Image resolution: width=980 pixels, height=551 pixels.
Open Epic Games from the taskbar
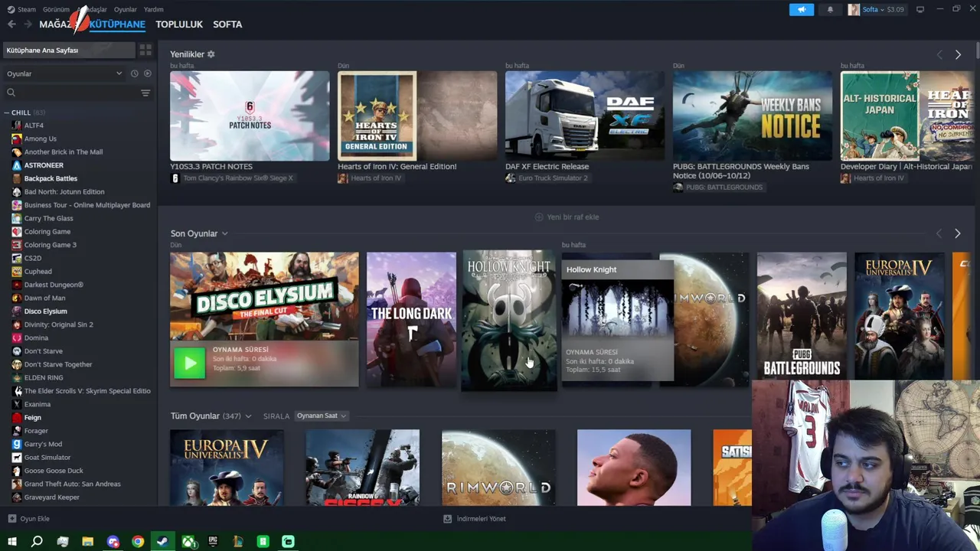(213, 541)
